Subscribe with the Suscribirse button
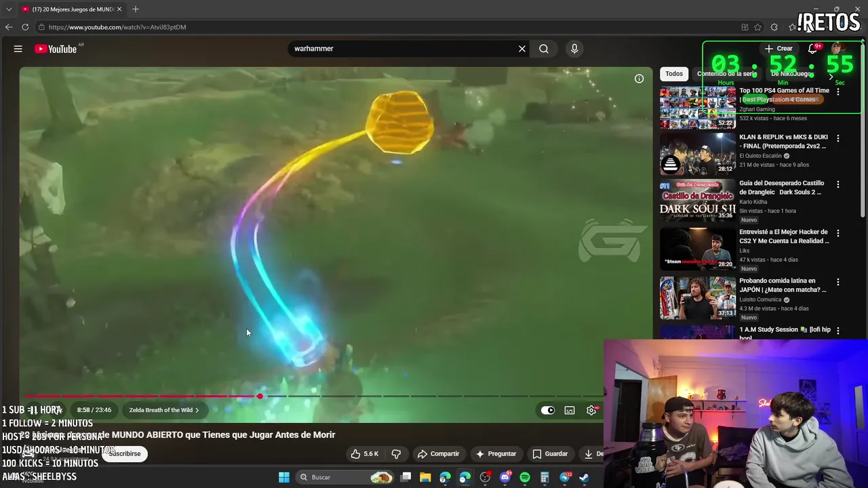The width and height of the screenshot is (868, 488). (125, 453)
